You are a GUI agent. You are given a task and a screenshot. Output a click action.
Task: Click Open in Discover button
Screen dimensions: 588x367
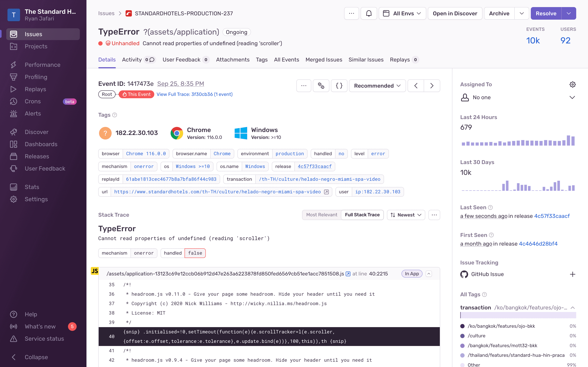pos(455,13)
